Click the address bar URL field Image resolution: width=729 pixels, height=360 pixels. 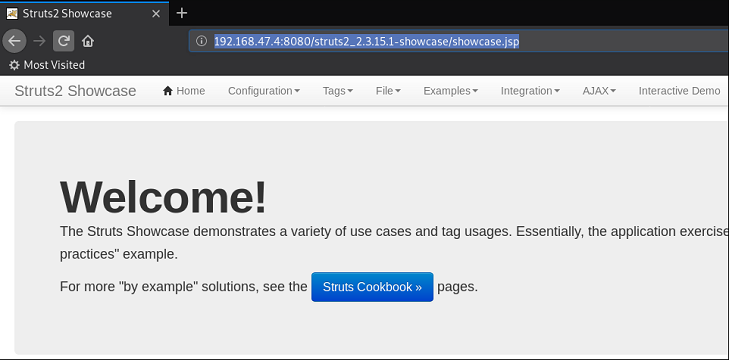tap(457, 41)
